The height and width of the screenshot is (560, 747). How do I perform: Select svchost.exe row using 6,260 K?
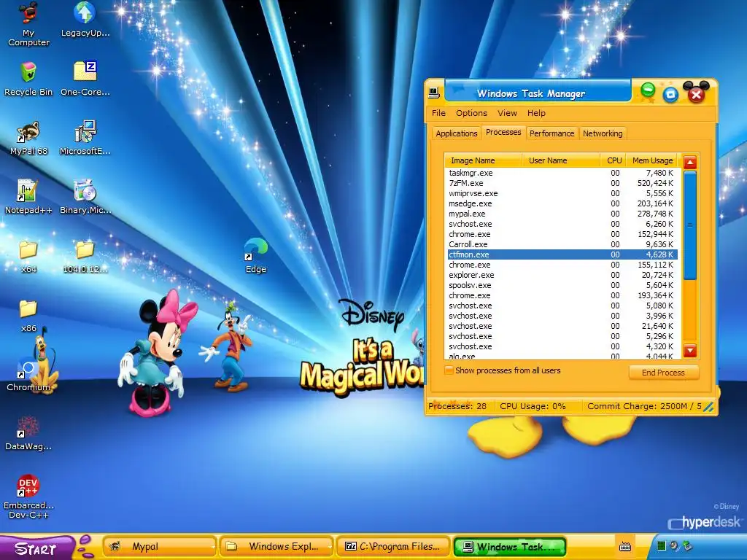pyautogui.click(x=562, y=224)
